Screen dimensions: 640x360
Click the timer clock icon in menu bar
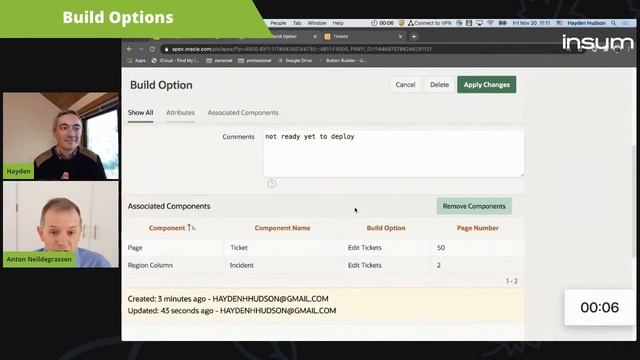(x=374, y=23)
